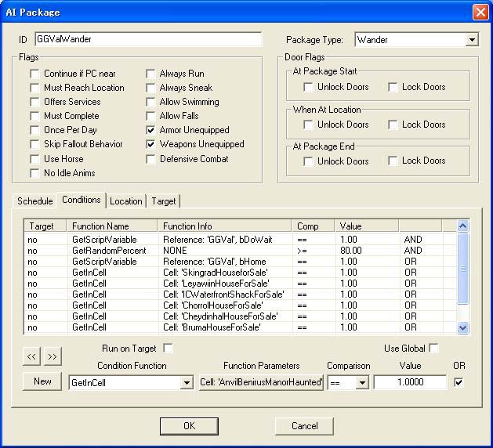493x448 pixels.
Task: Enable the Must Complete checkbox
Action: (x=34, y=116)
